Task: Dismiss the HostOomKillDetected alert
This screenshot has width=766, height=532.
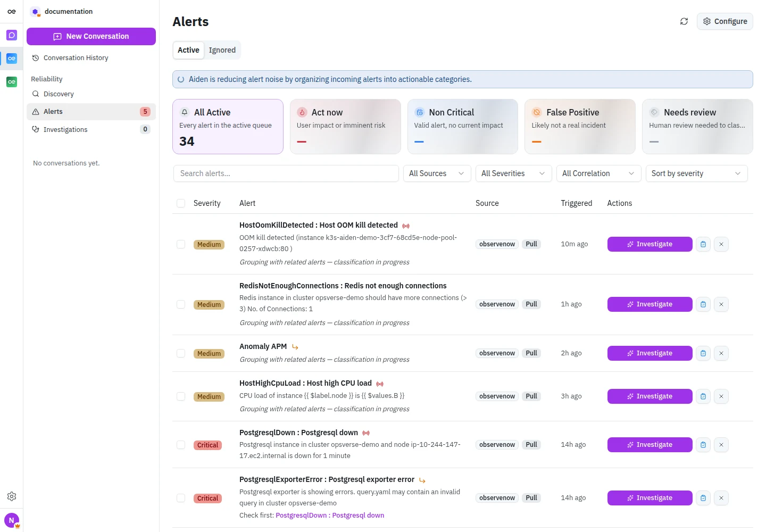Action: [x=721, y=244]
